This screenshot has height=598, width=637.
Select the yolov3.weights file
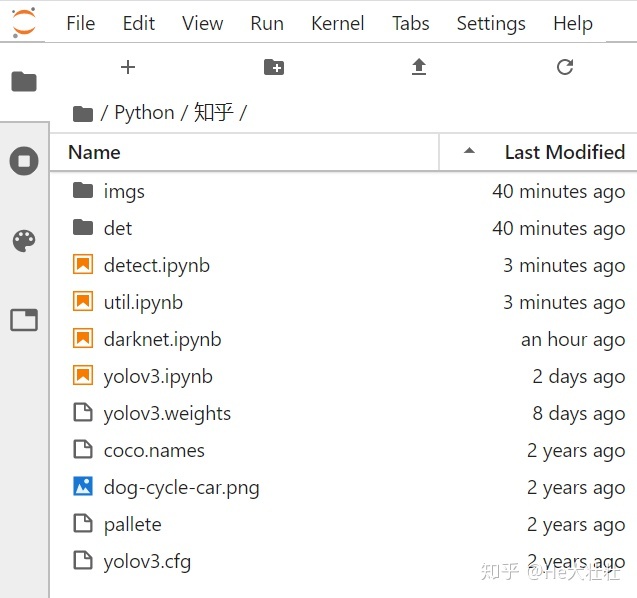tap(167, 413)
